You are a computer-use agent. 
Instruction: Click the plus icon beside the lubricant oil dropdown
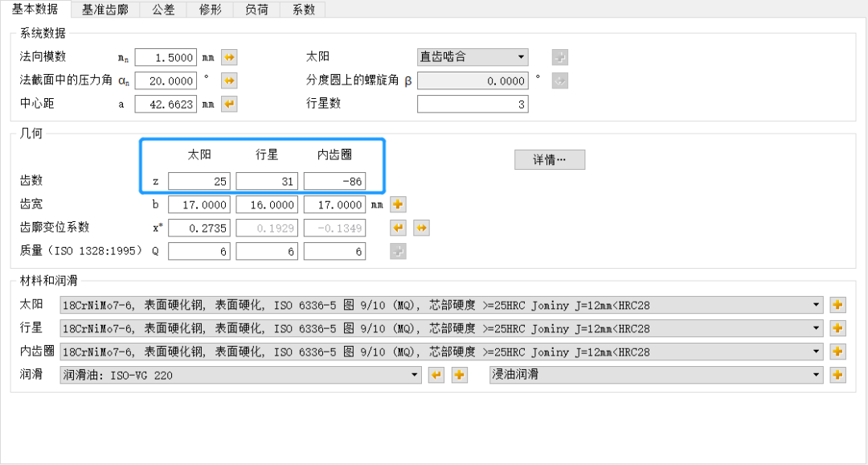[459, 375]
